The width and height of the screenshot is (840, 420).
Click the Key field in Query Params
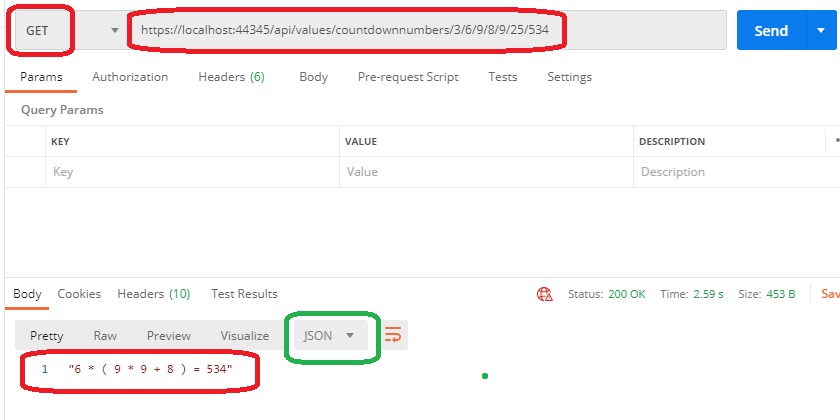[x=190, y=172]
